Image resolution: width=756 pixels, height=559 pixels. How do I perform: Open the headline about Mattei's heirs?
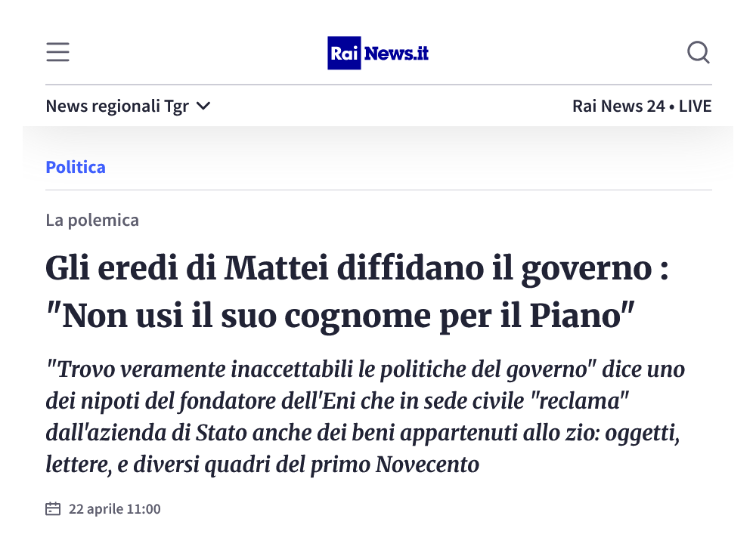coord(357,270)
